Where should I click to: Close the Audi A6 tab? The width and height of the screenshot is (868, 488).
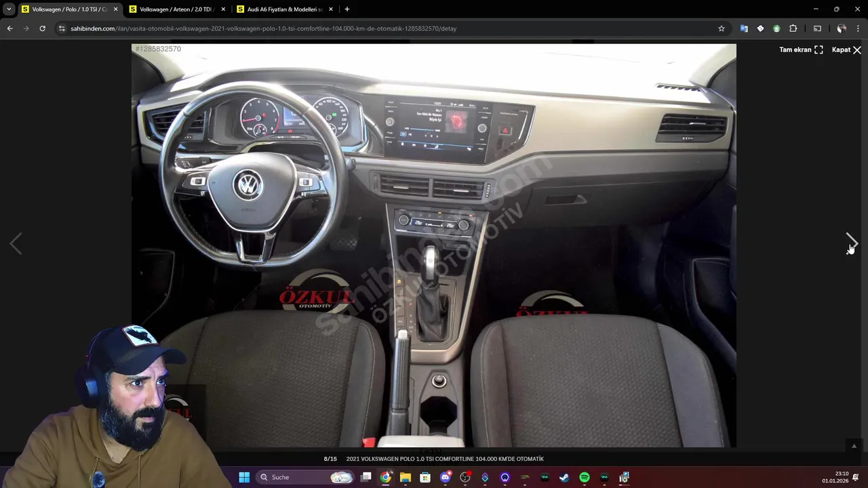tap(331, 9)
